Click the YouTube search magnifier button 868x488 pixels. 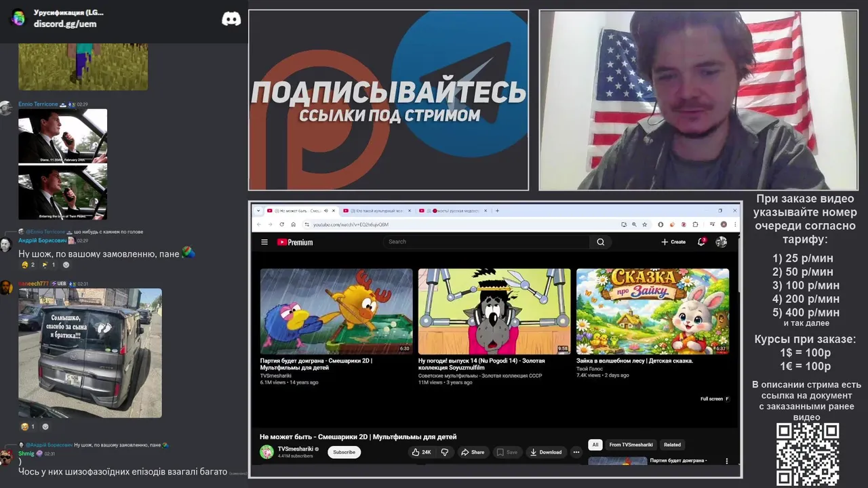pos(600,242)
